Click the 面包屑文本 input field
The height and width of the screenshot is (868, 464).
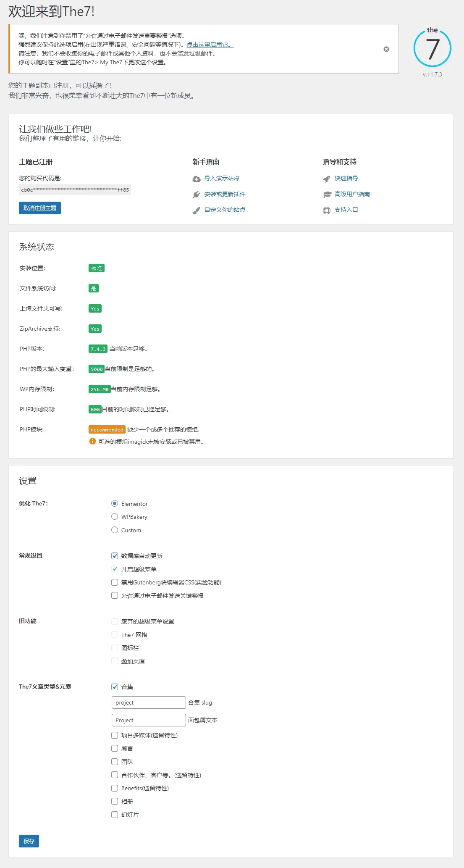click(149, 720)
